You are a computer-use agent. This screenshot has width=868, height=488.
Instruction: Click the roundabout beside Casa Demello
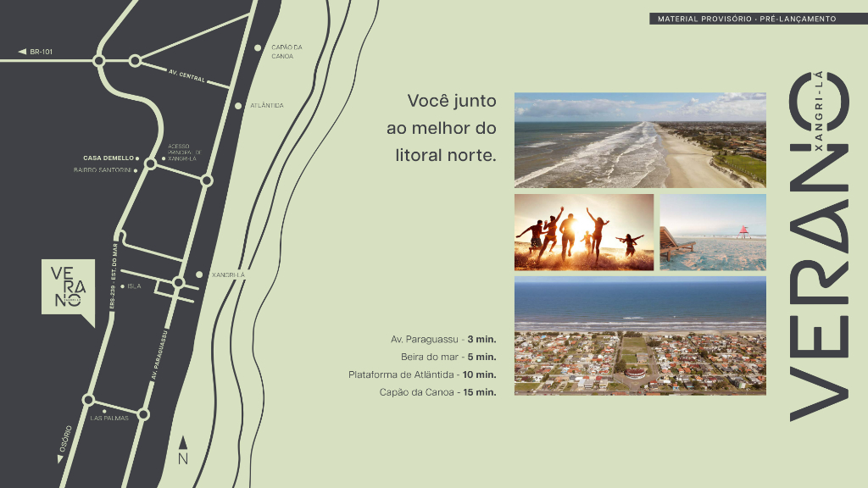point(150,164)
